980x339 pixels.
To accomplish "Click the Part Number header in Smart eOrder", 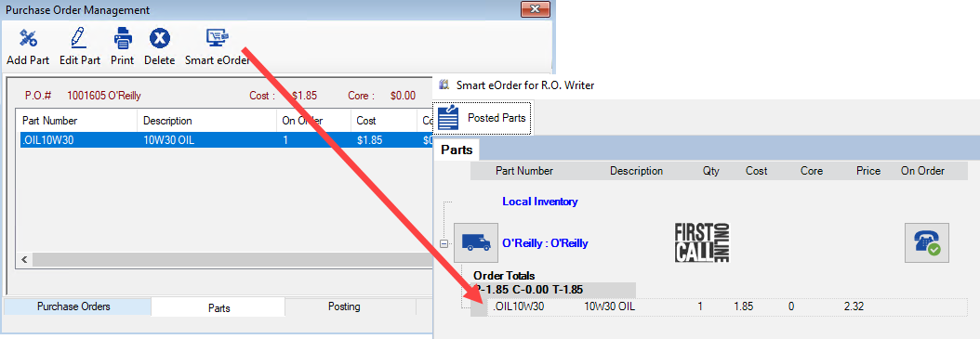I will [x=524, y=171].
